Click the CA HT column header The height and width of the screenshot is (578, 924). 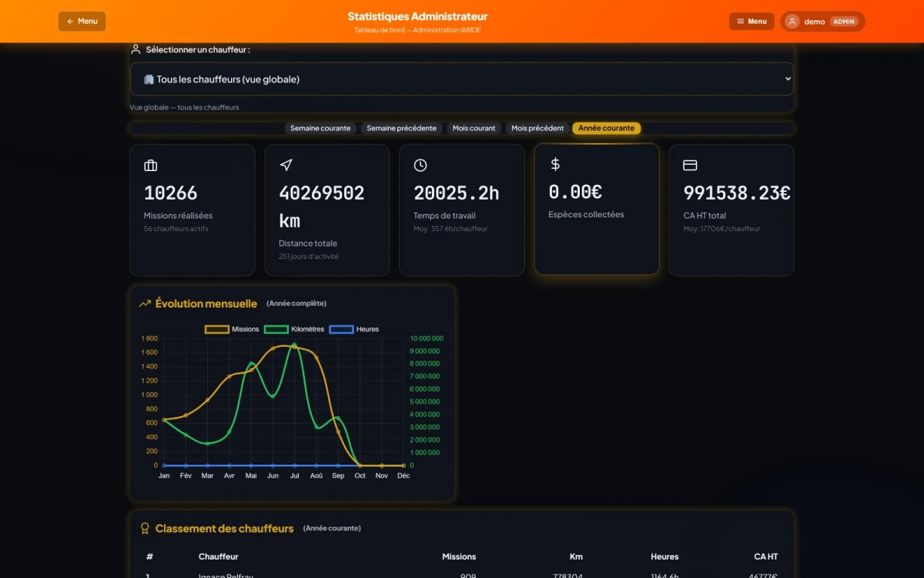(766, 556)
